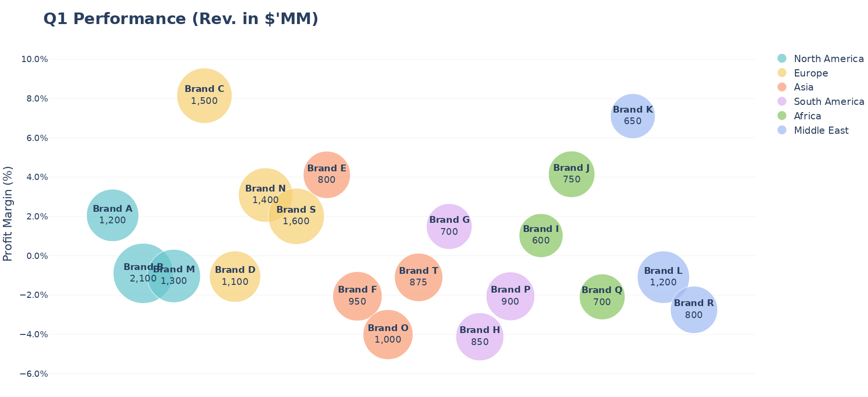Select Brand G bubble

pos(449,226)
